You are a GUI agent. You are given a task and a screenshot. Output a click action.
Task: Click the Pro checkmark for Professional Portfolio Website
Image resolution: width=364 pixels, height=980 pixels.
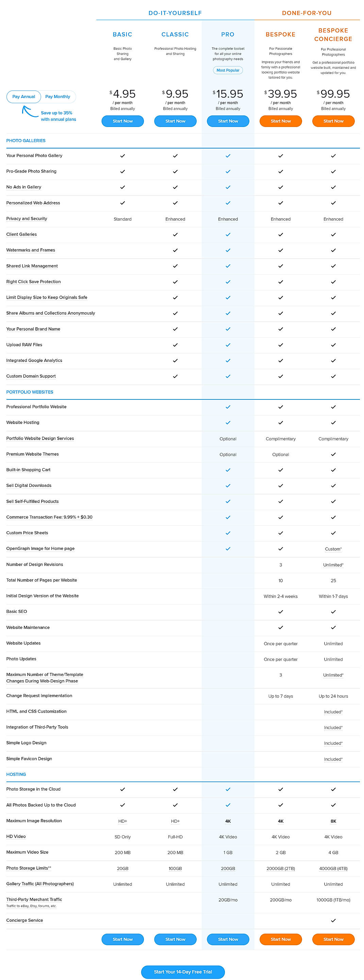(x=228, y=407)
